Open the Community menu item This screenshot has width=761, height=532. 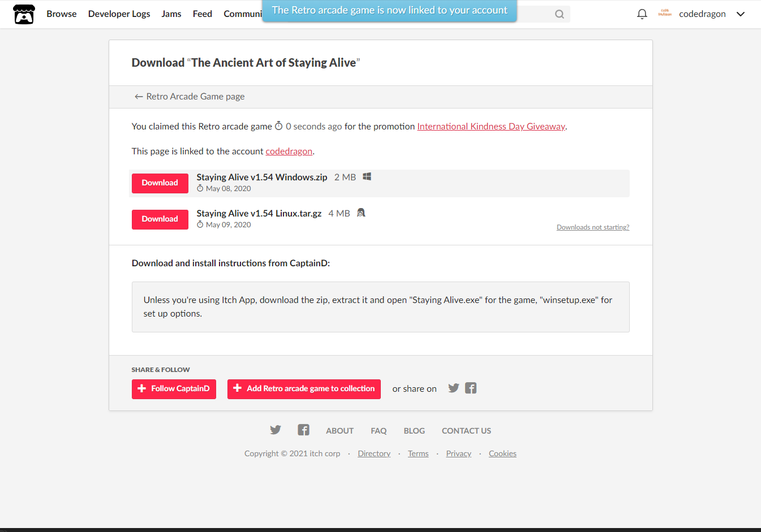pos(243,14)
